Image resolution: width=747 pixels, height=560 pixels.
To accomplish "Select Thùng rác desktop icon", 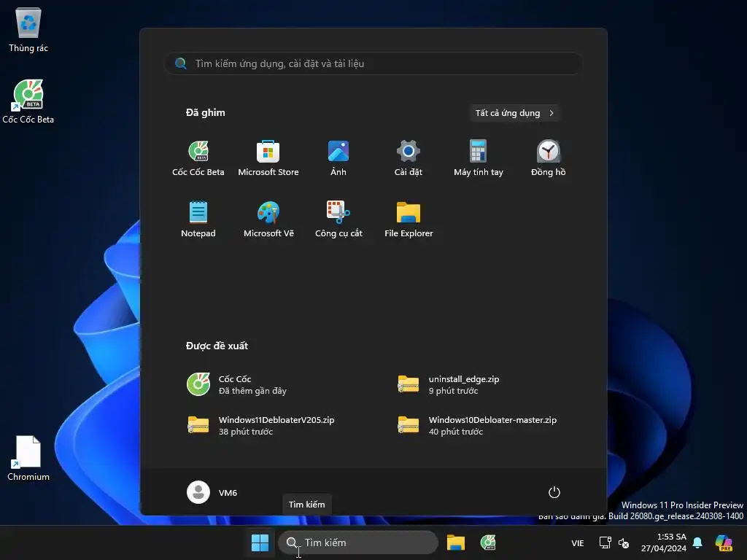I will point(28,29).
